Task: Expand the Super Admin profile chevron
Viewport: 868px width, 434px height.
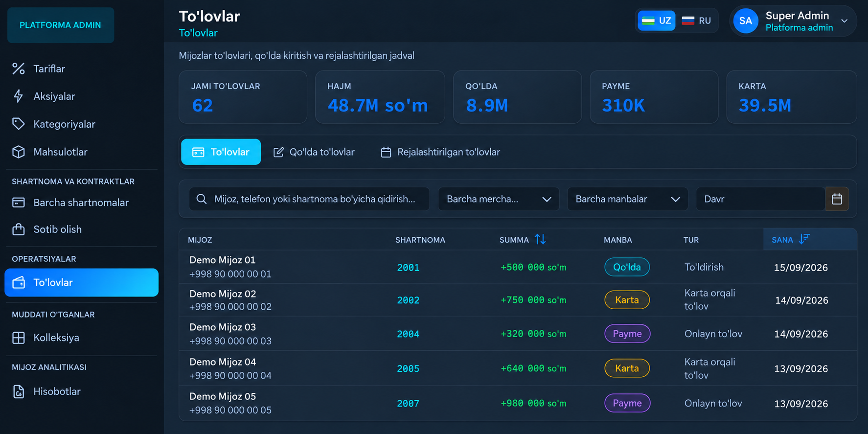Action: [845, 21]
